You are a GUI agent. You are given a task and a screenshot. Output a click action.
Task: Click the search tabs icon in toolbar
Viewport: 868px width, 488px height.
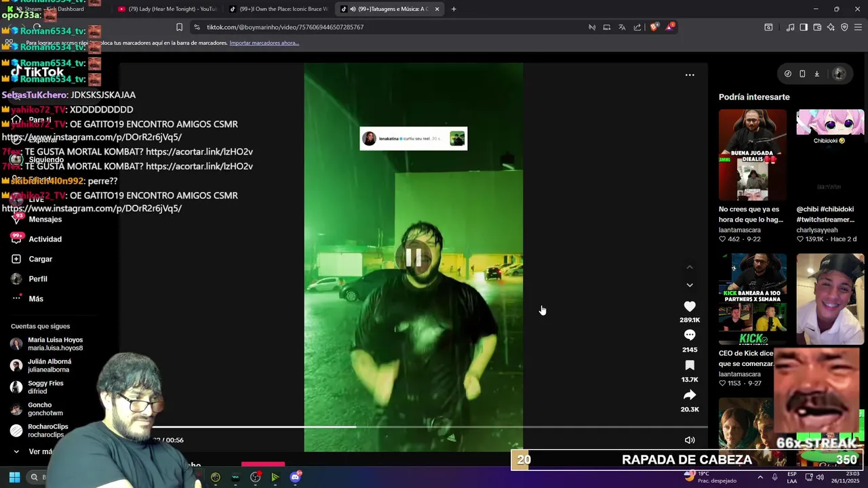tap(768, 27)
